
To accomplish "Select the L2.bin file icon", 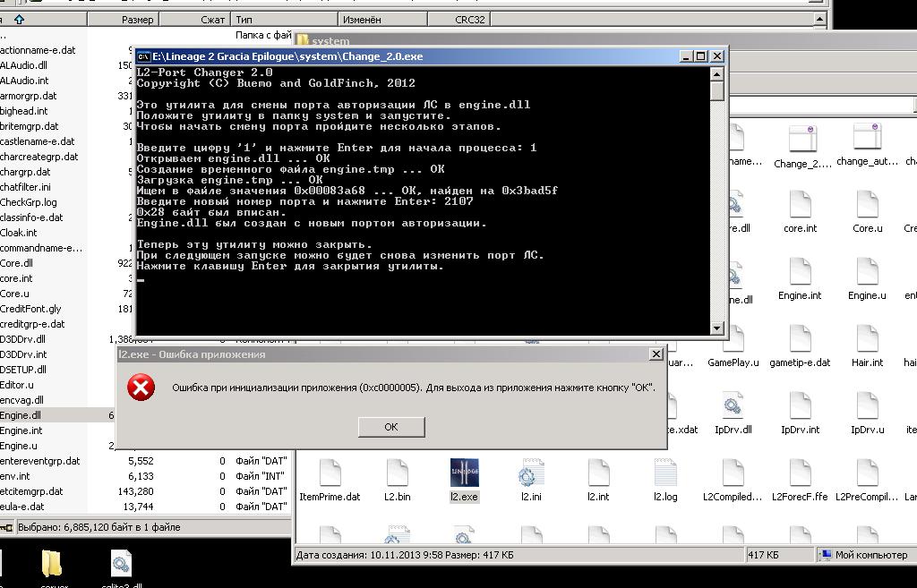I will point(397,473).
